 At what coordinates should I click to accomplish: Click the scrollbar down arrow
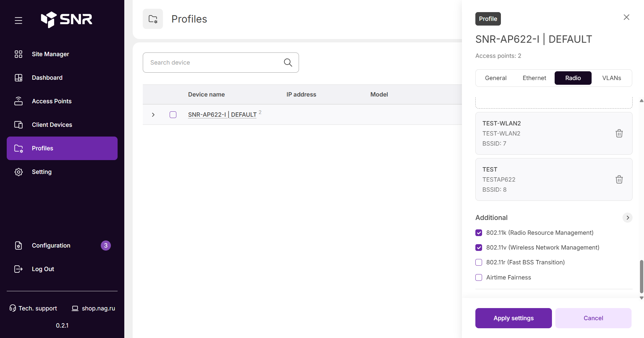tap(641, 298)
